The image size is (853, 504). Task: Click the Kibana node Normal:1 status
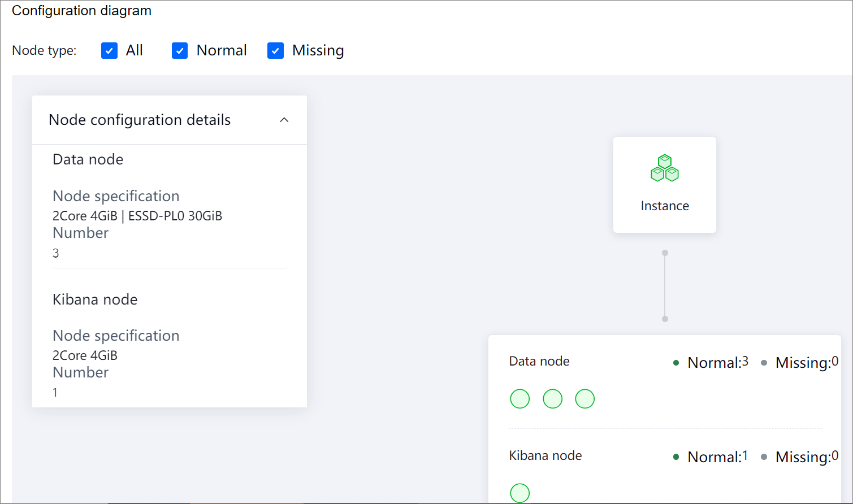tap(711, 457)
